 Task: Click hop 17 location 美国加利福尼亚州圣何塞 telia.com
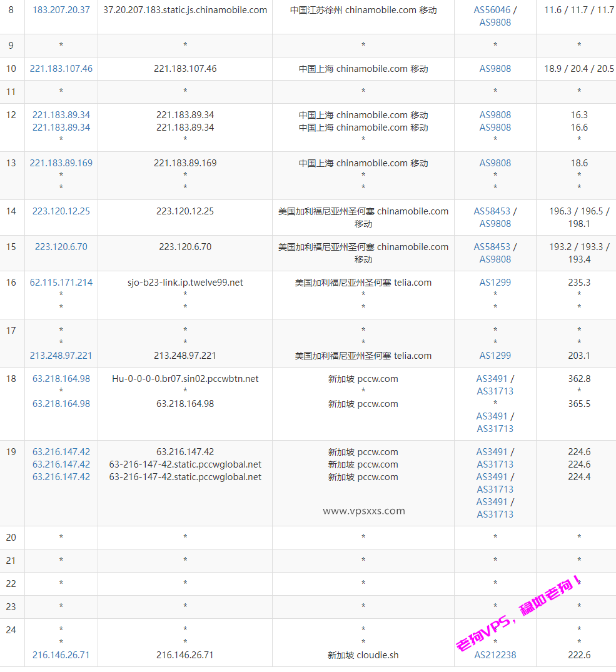[x=363, y=356]
